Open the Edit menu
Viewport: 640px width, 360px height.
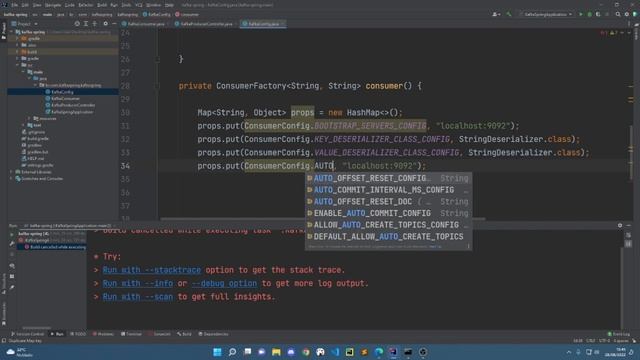pos(25,5)
